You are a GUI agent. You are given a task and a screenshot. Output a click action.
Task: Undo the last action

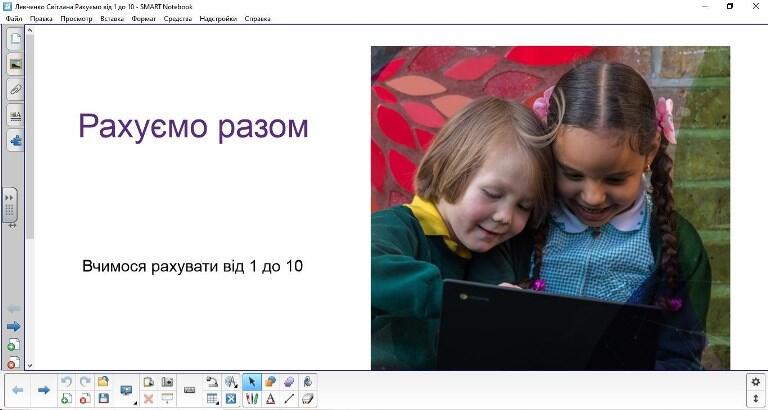[67, 382]
